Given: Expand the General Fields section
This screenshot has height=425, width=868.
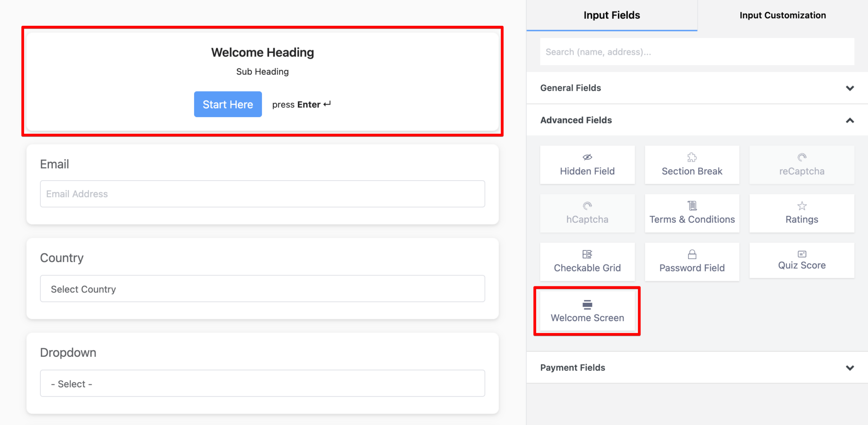Looking at the screenshot, I should tap(697, 88).
